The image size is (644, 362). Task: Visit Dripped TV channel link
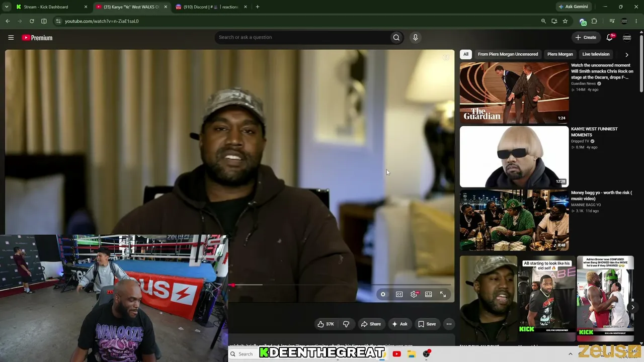point(580,141)
